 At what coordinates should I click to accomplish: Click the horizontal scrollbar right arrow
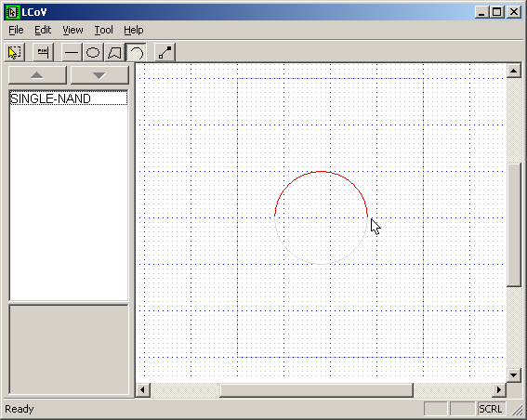click(x=499, y=390)
